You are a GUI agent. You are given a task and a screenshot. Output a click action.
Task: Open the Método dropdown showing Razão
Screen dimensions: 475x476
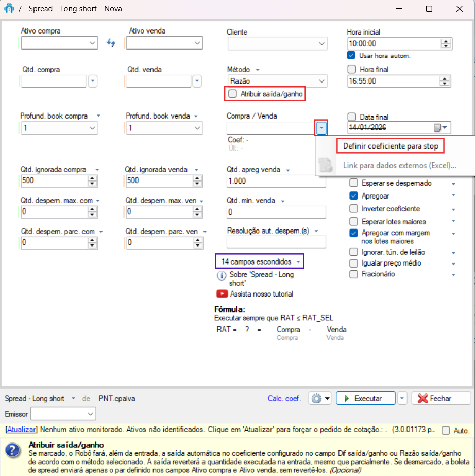click(x=322, y=81)
